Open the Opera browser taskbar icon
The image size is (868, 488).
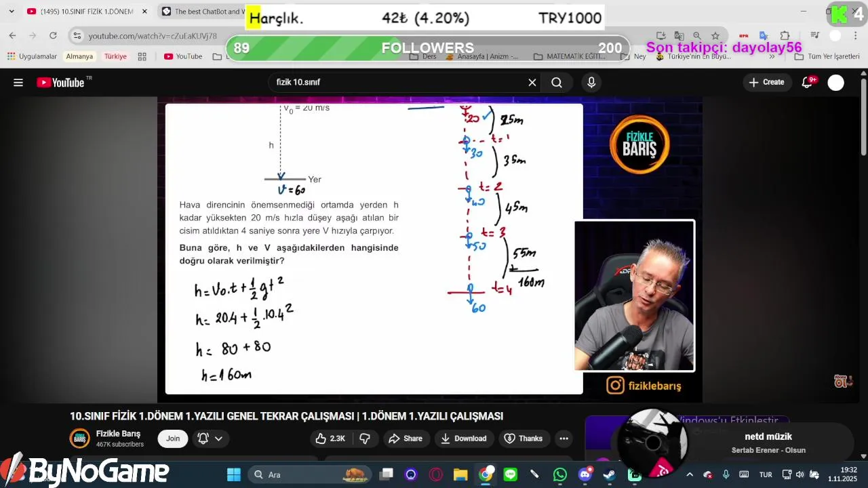click(435, 474)
